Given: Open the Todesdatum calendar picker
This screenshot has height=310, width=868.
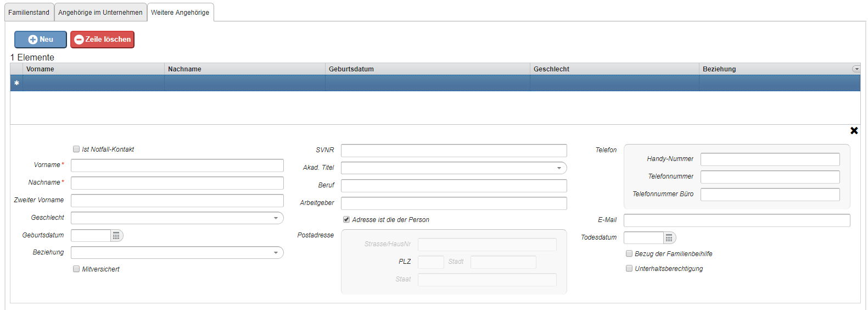Looking at the screenshot, I should point(669,238).
